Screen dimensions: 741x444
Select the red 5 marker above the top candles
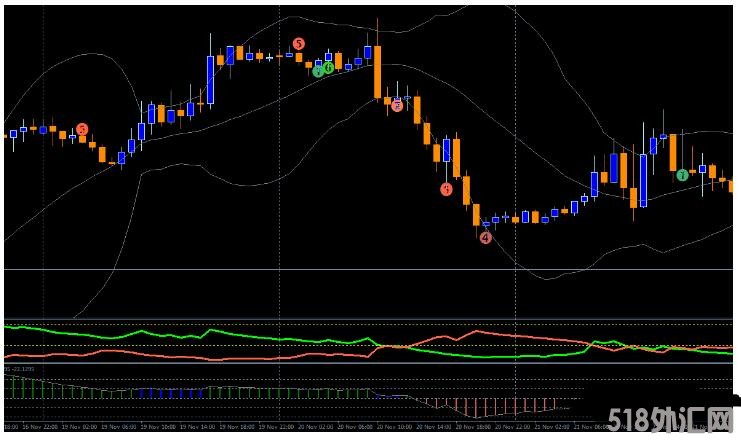click(298, 44)
